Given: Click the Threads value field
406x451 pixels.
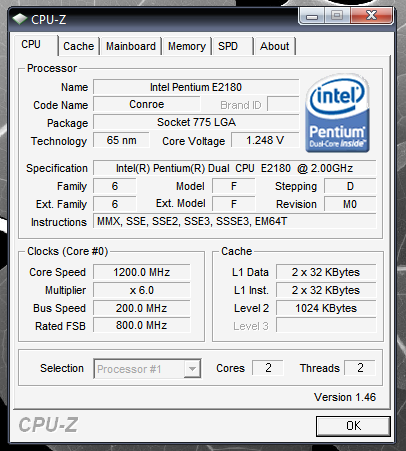Looking at the screenshot, I should pyautogui.click(x=360, y=368).
